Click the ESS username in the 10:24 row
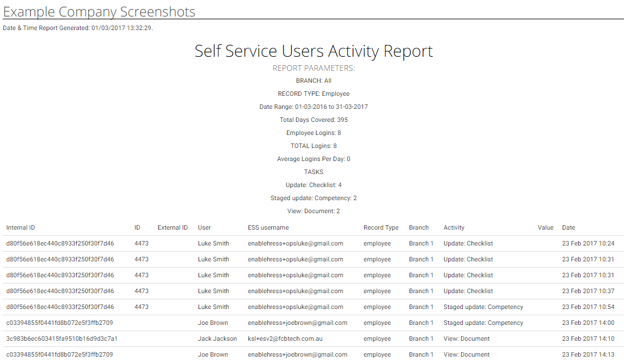624x364 pixels. point(296,243)
